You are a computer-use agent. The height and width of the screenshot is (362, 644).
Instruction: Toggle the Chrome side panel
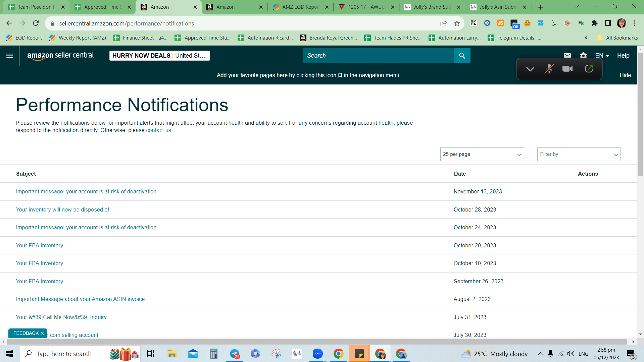coord(608,23)
